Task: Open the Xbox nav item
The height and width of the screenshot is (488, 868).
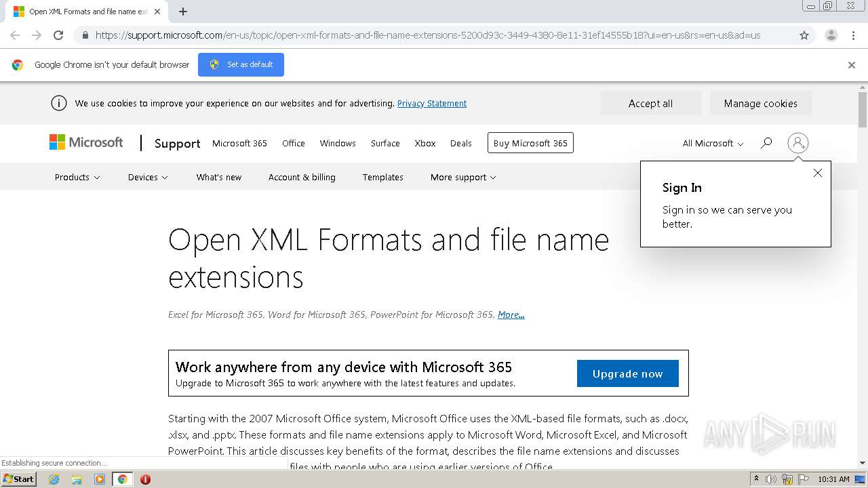Action: 425,143
